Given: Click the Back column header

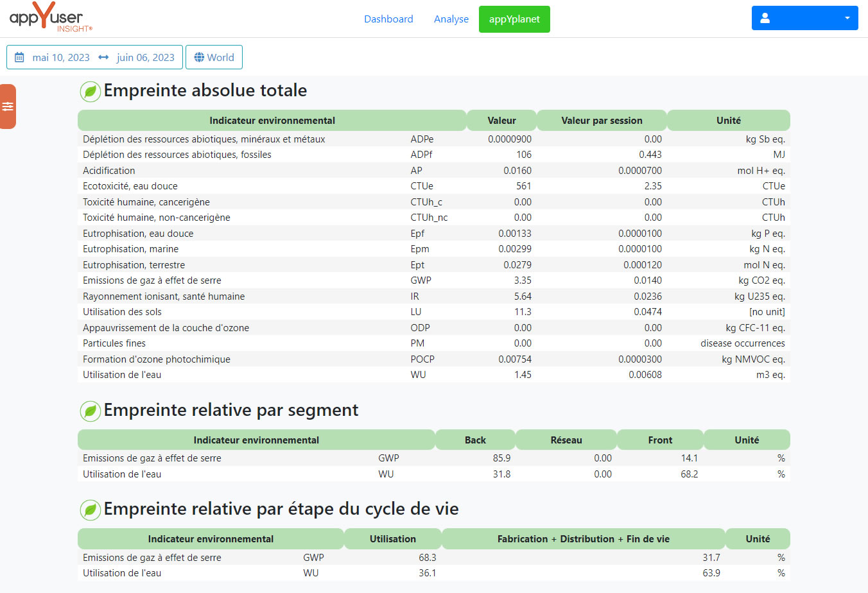Looking at the screenshot, I should pyautogui.click(x=475, y=440).
